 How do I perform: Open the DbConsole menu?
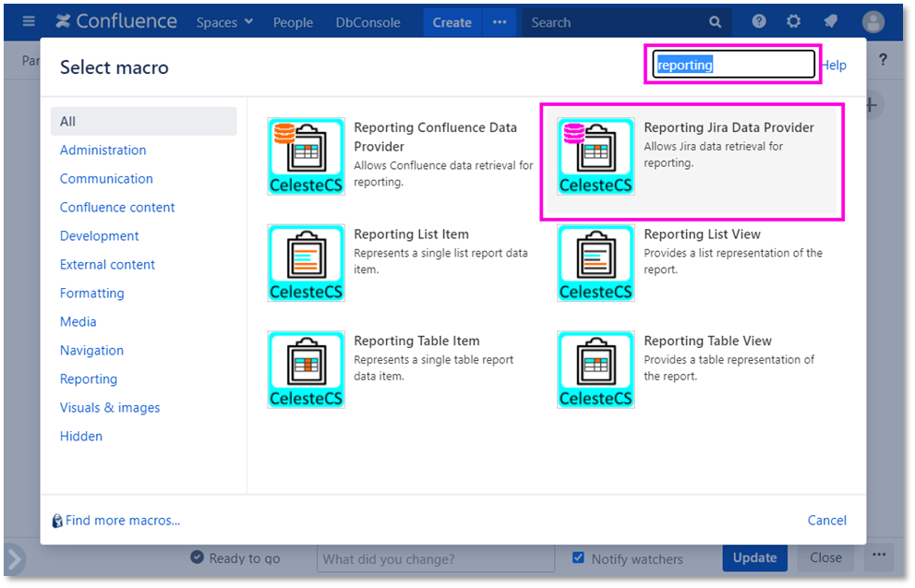pos(367,22)
